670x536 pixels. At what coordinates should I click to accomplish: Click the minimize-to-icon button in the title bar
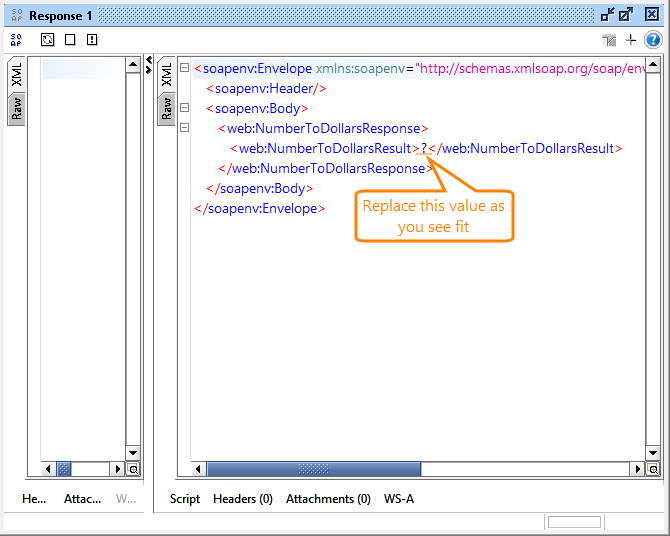607,15
